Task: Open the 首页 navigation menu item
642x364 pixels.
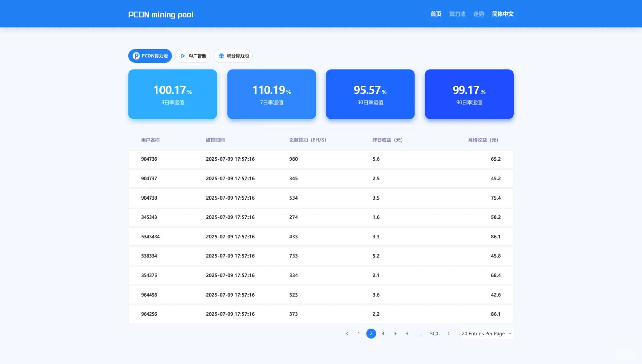Action: (x=435, y=14)
